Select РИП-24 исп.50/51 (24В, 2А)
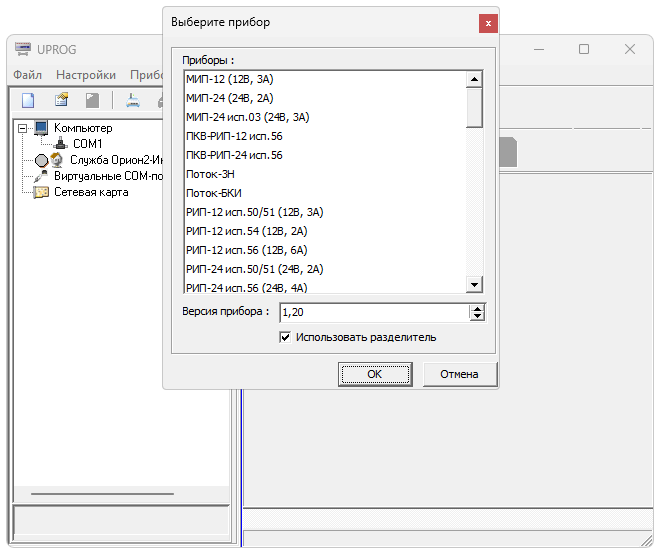 325,269
